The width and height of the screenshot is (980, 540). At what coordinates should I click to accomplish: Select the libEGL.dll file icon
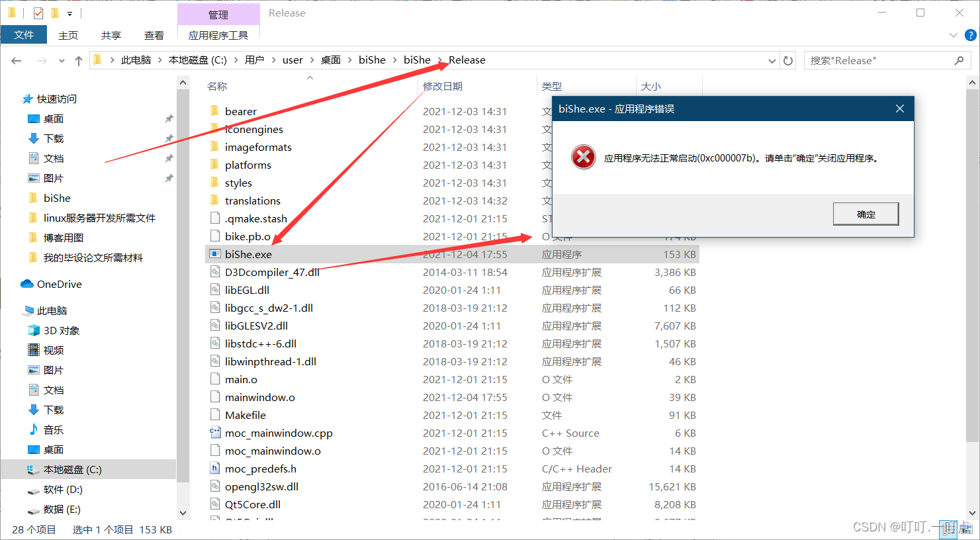click(214, 290)
